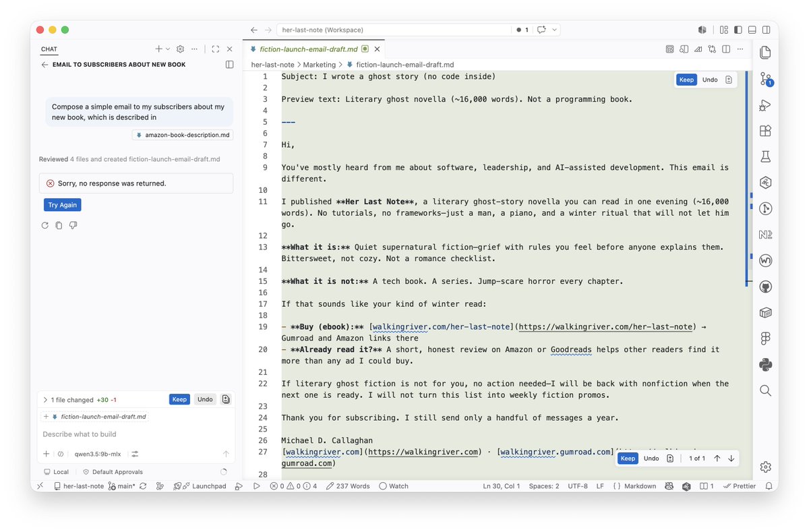Open the Figma icon in activity bar
809x532 pixels.
coord(765,338)
